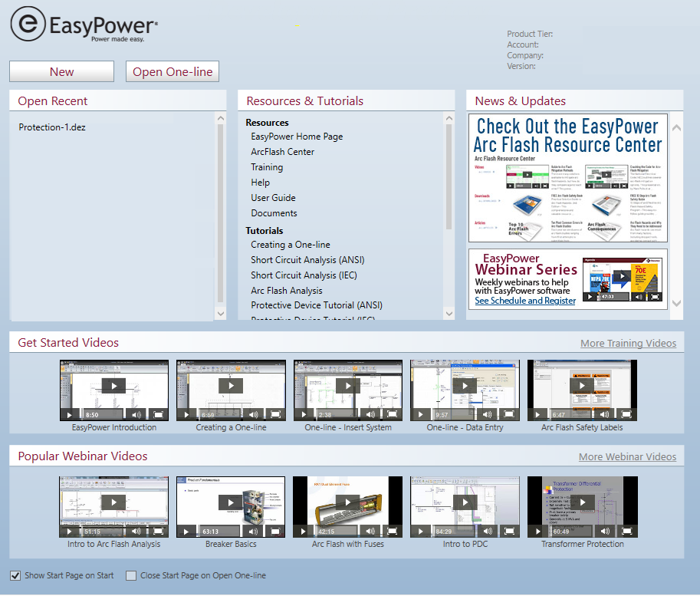Viewport: 700px width, 596px height.
Task: Open More Webinar Videos link
Action: pyautogui.click(x=627, y=456)
